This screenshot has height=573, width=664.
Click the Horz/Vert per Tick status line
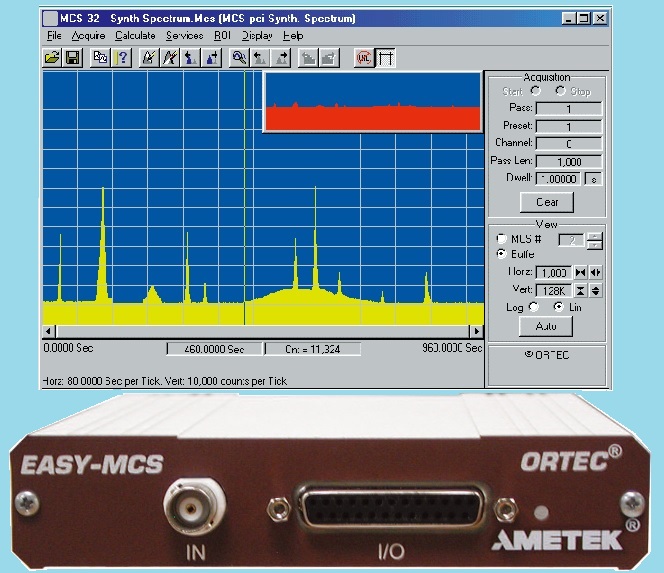pyautogui.click(x=165, y=381)
